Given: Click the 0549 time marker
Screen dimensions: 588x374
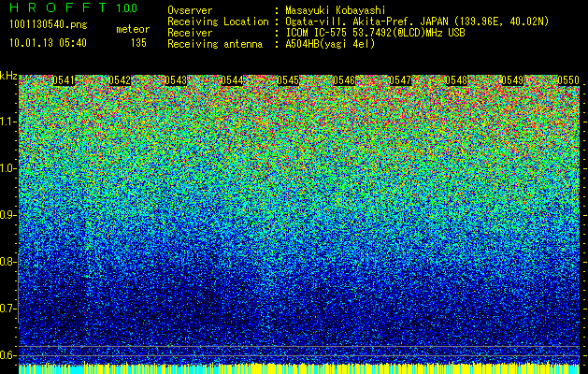Looking at the screenshot, I should click(512, 80).
